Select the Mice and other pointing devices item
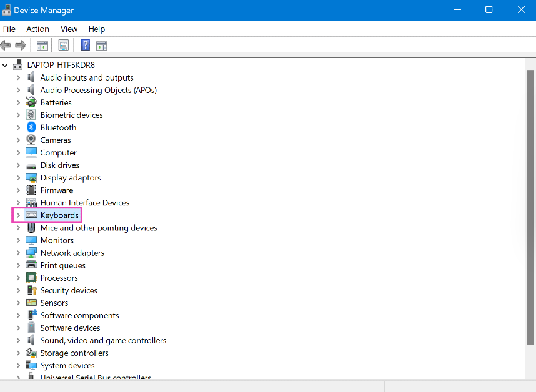536x392 pixels. coord(99,228)
